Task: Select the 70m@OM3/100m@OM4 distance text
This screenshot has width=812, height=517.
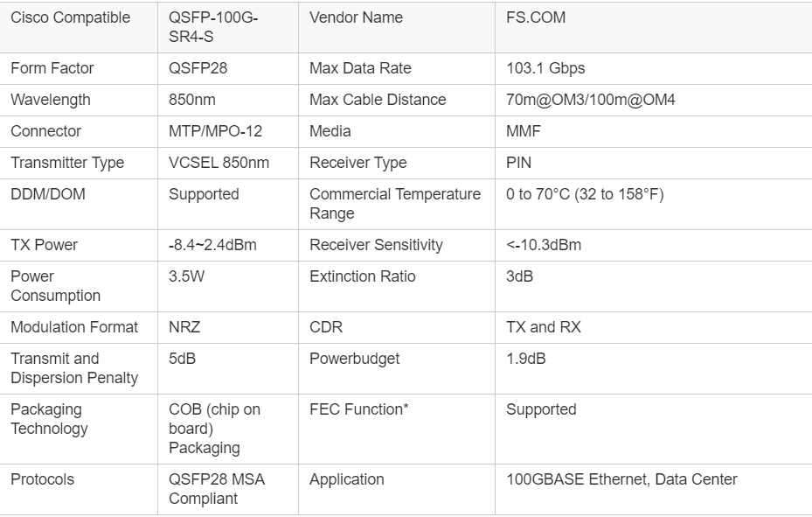Action: (590, 100)
